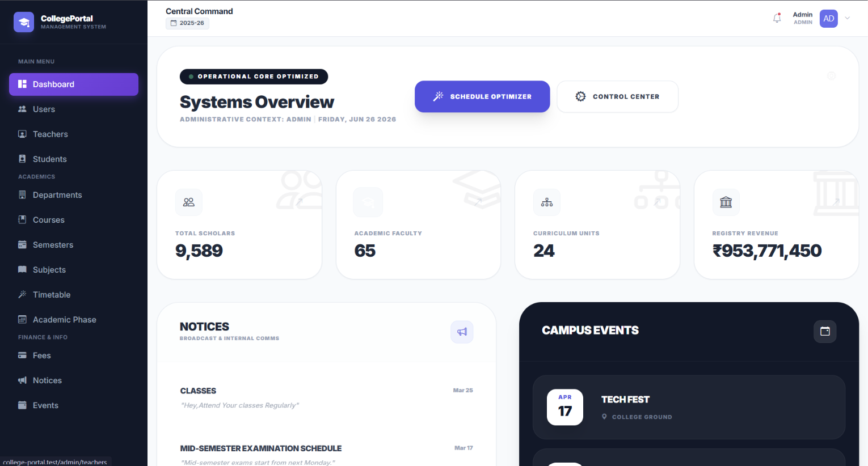Click the Semesters icon in sidebar
Viewport: 868px width, 466px height.
22,245
